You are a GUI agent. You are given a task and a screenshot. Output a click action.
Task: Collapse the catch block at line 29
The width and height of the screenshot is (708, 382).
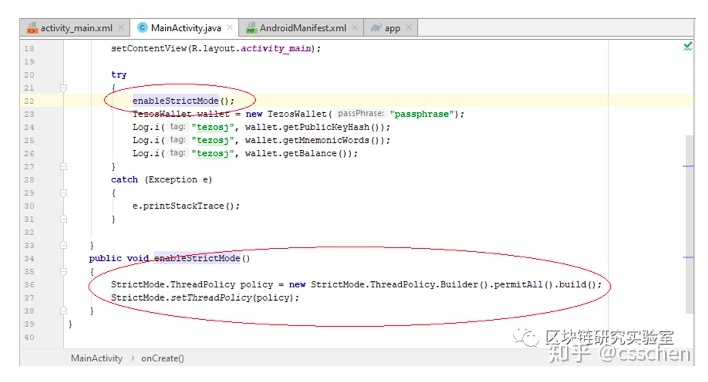pyautogui.click(x=63, y=193)
